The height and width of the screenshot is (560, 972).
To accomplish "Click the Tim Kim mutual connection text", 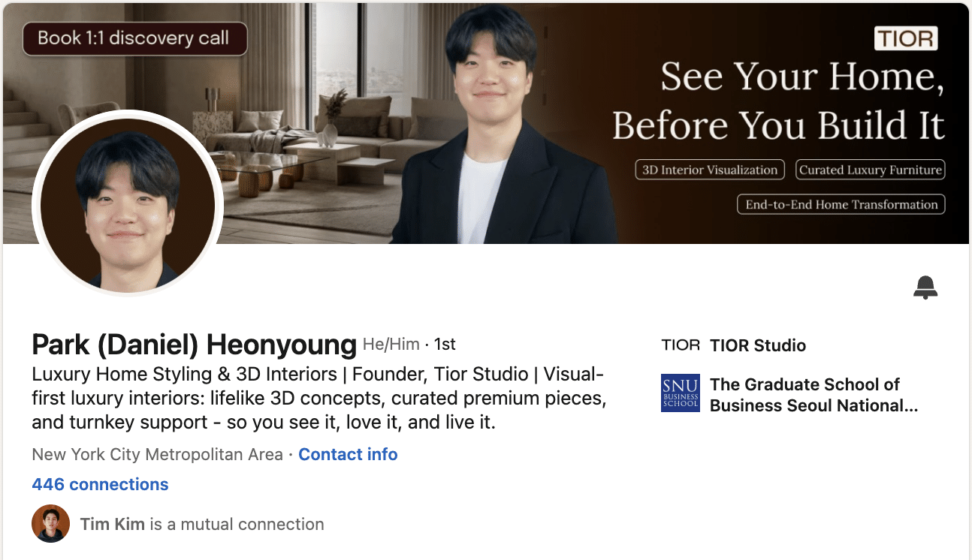I will point(202,524).
